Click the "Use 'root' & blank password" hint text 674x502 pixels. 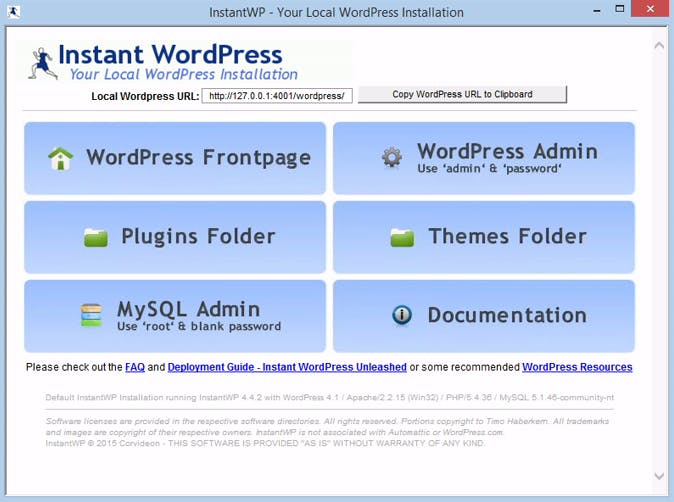199,326
